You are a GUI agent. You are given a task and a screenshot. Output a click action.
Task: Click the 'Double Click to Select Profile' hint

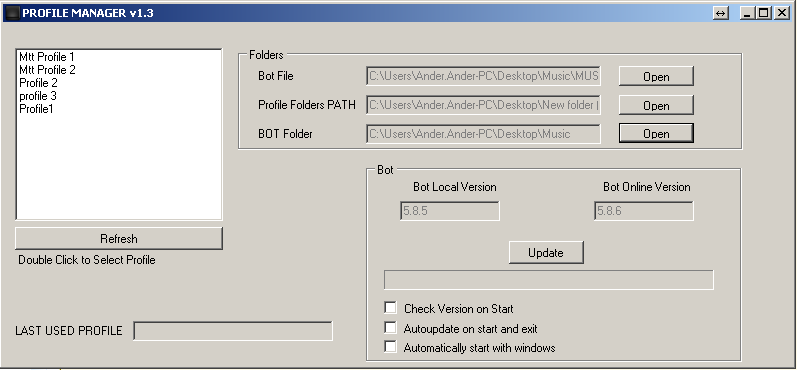pyautogui.click(x=87, y=260)
